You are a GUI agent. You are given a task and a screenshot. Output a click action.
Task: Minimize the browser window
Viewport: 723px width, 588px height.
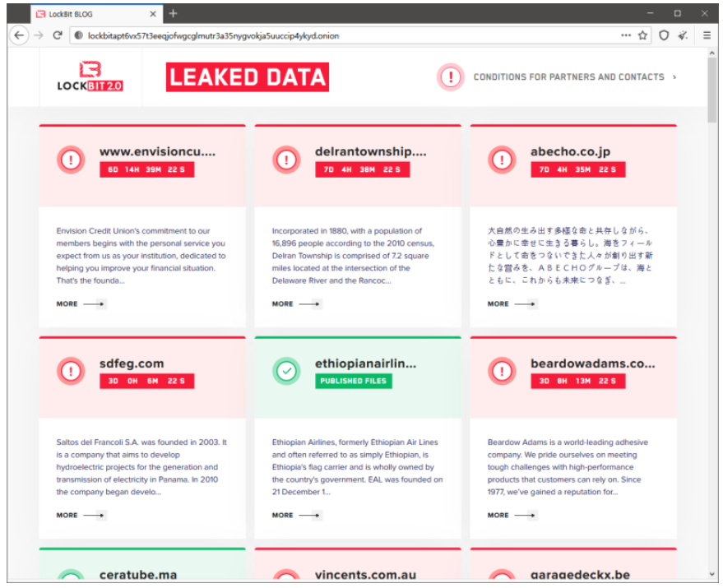(651, 13)
